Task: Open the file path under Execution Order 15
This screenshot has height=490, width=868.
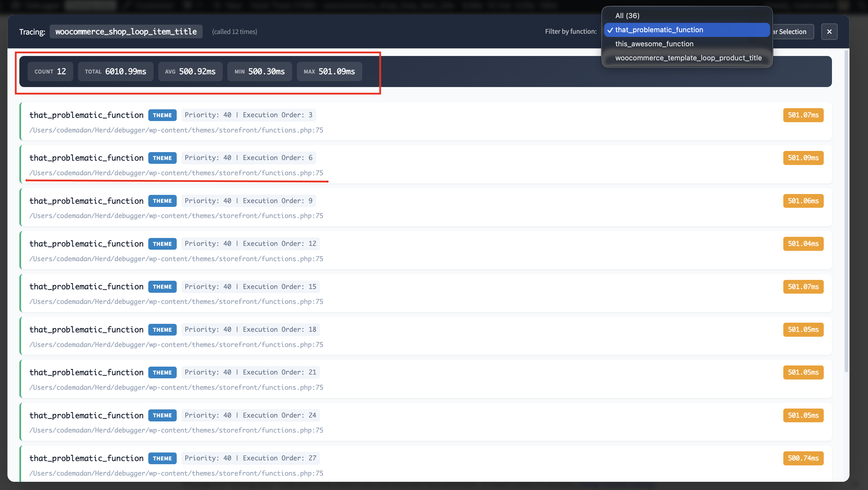Action: [x=176, y=302]
